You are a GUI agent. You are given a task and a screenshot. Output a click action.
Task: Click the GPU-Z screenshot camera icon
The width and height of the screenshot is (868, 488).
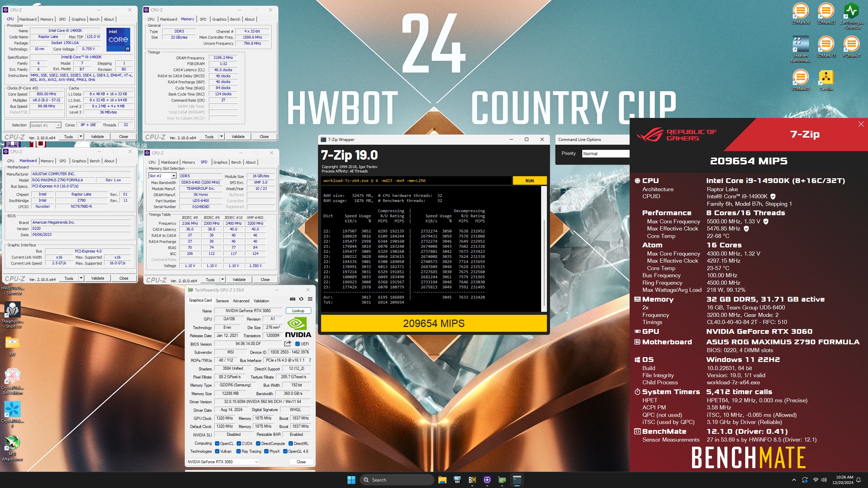pyautogui.click(x=292, y=299)
